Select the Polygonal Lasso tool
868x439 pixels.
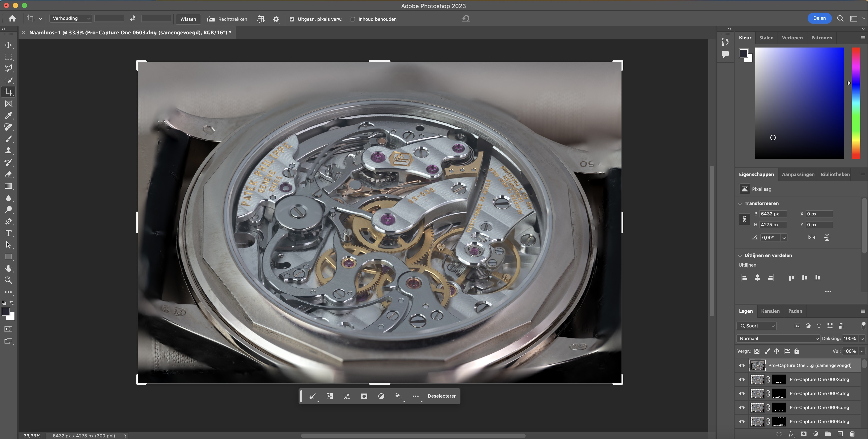click(x=8, y=68)
